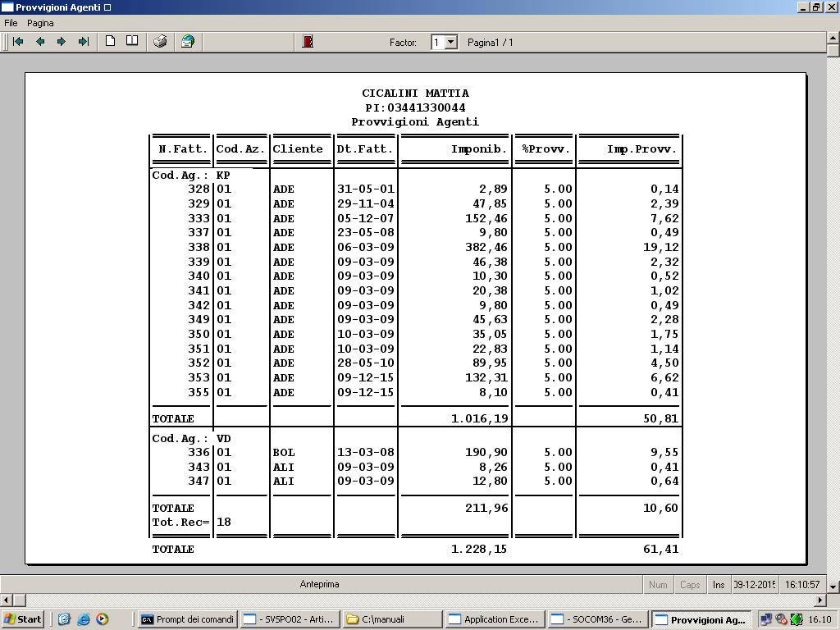Click the next page arrow in the toolbar
Viewport: 840px width, 630px height.
62,42
